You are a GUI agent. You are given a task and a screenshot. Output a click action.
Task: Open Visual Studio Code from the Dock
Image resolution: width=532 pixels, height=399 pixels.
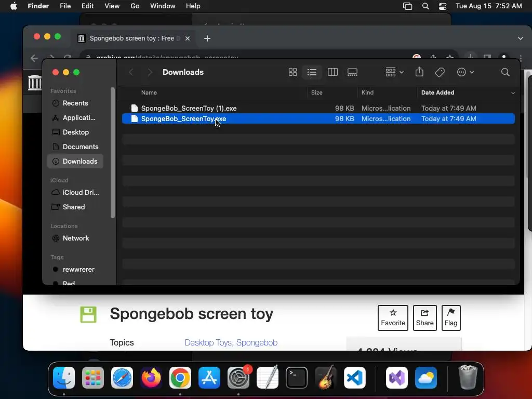coord(354,377)
